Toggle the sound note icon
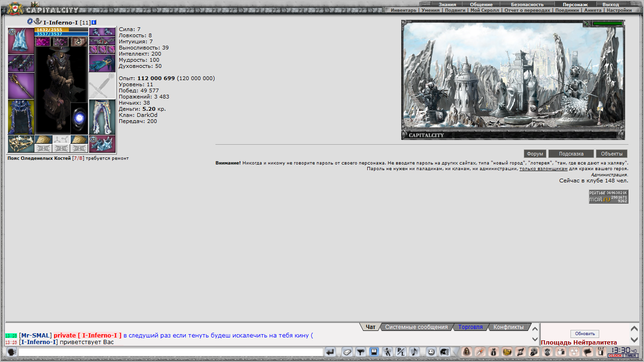The image size is (644, 362). pos(414,352)
